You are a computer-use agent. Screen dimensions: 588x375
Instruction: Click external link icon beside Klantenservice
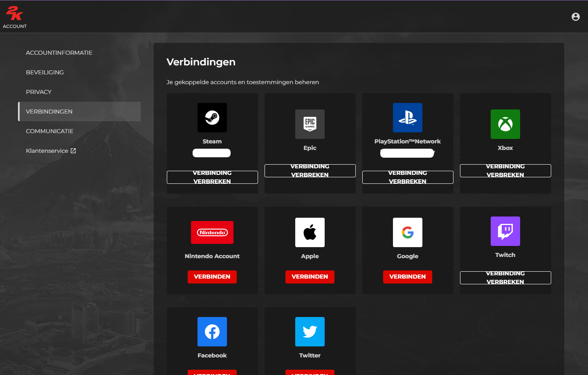tap(73, 151)
